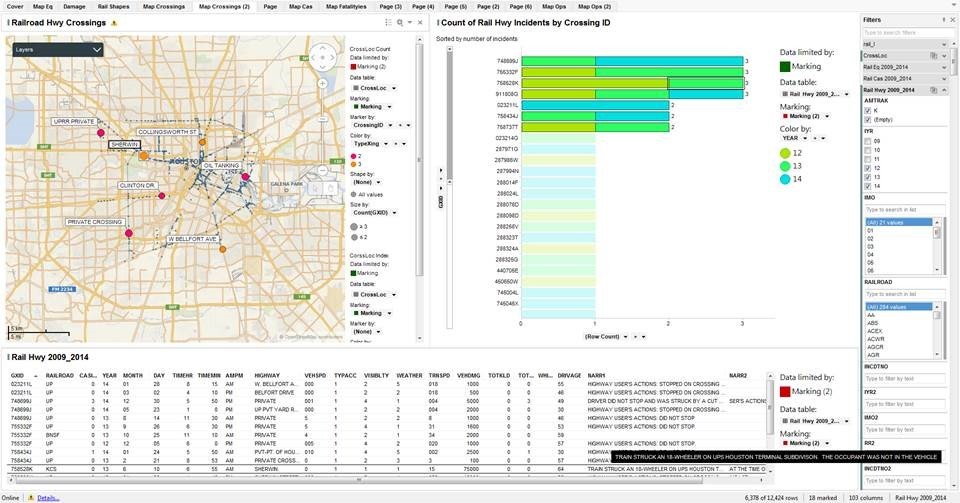
Task: Expand Rail Eq 2009_2014 filter group
Action: pos(944,67)
